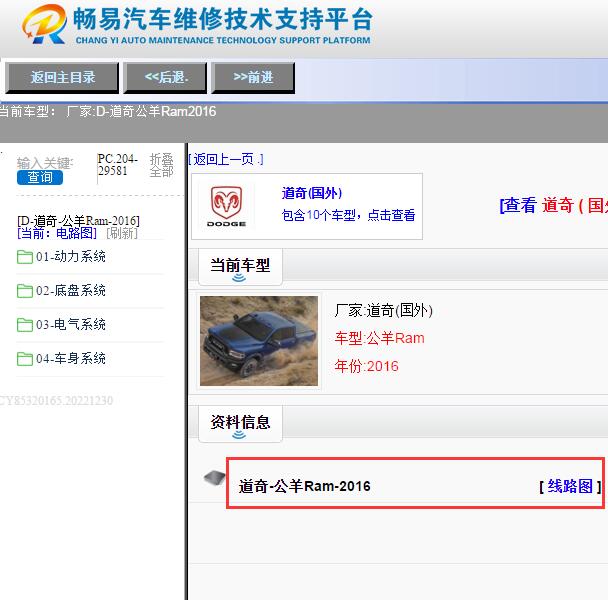Expand the 03-电气系统 tree item
The height and width of the screenshot is (600, 608).
71,325
